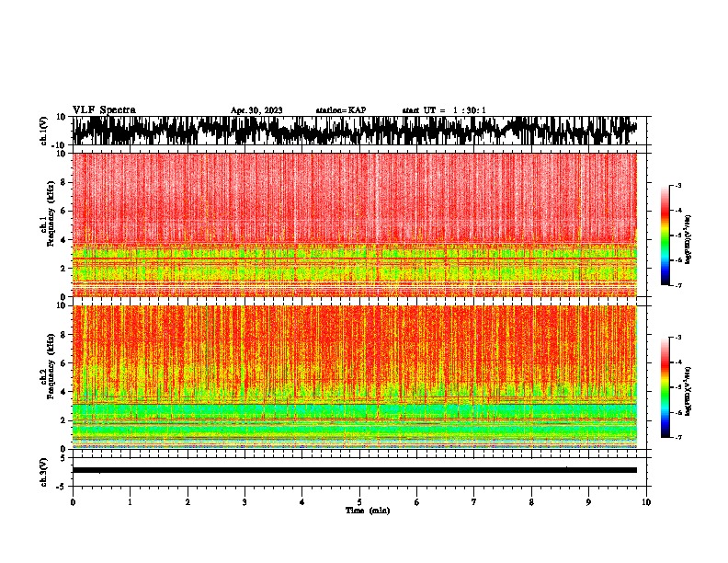
Task: Click the ch.1 colorbar scale
Action: (x=665, y=236)
